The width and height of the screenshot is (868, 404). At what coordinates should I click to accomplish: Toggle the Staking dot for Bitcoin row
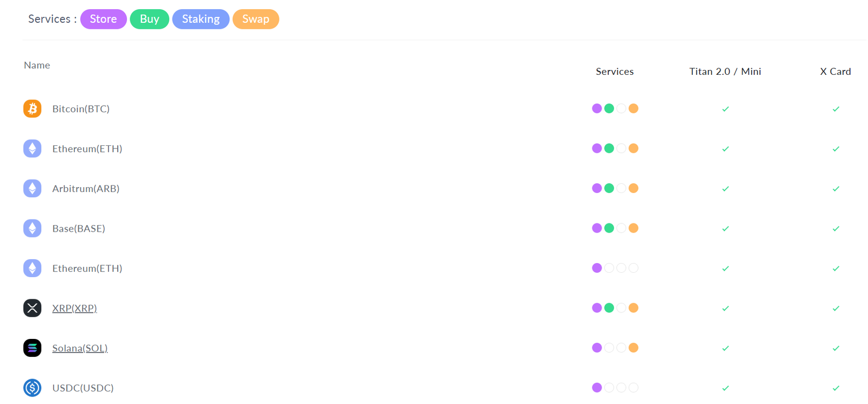(x=621, y=108)
